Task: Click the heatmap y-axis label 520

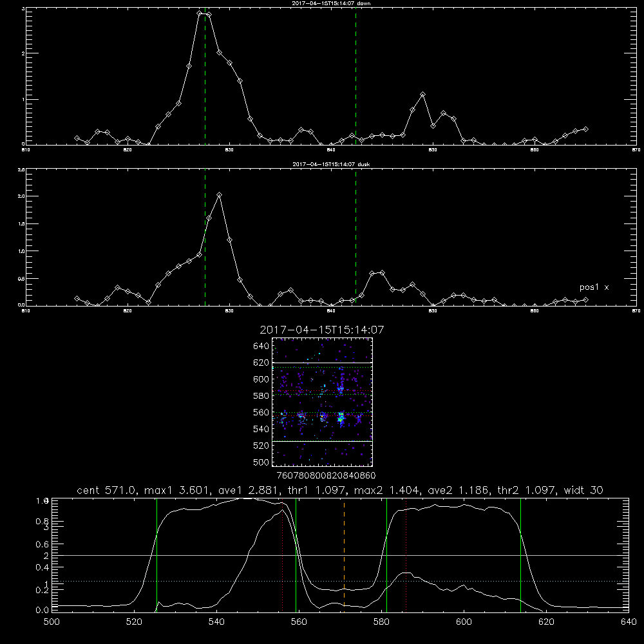Action: pos(261,446)
